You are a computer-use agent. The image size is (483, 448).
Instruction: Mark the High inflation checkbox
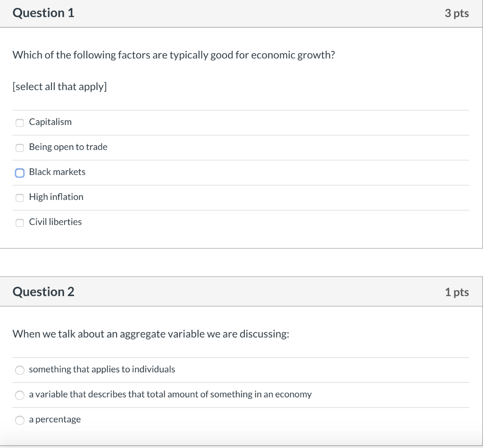(20, 198)
